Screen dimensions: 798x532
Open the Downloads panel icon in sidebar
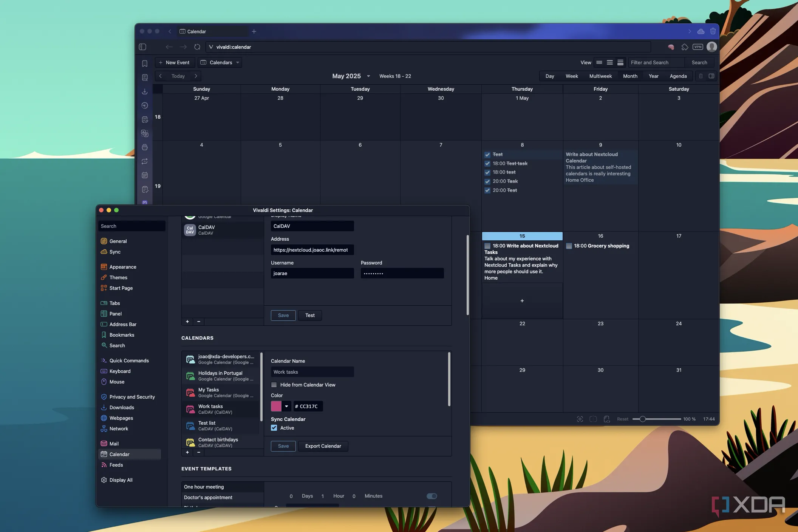(x=144, y=91)
